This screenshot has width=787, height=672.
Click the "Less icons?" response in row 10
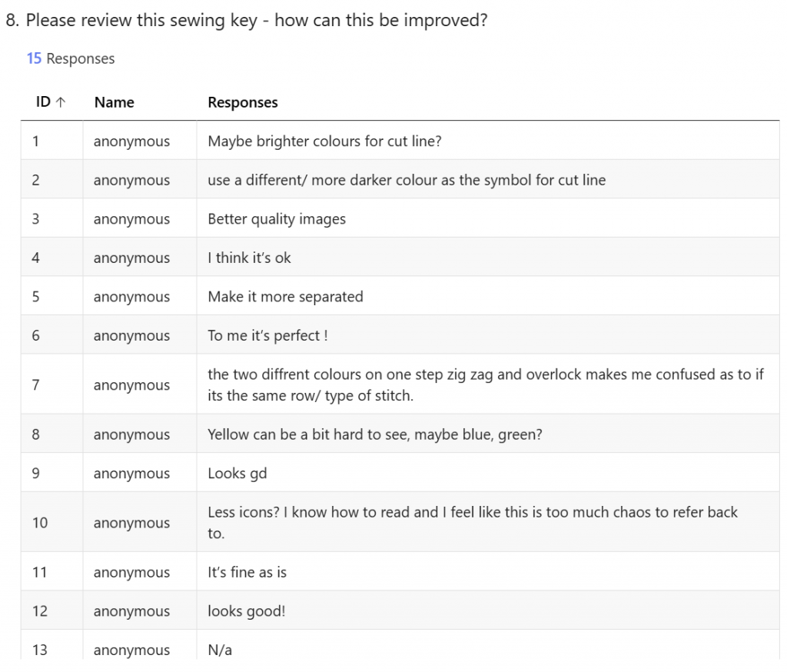472,522
